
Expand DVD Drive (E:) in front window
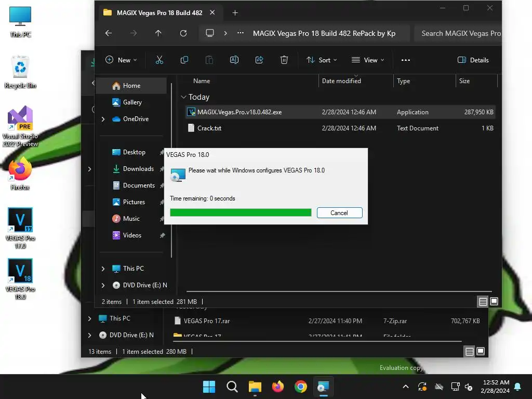[103, 285]
